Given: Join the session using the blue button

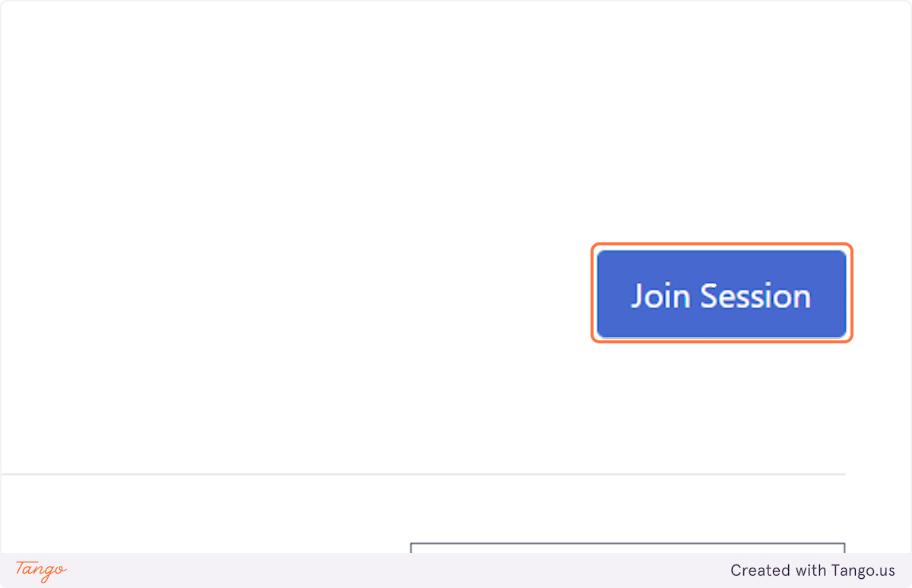Looking at the screenshot, I should (721, 293).
